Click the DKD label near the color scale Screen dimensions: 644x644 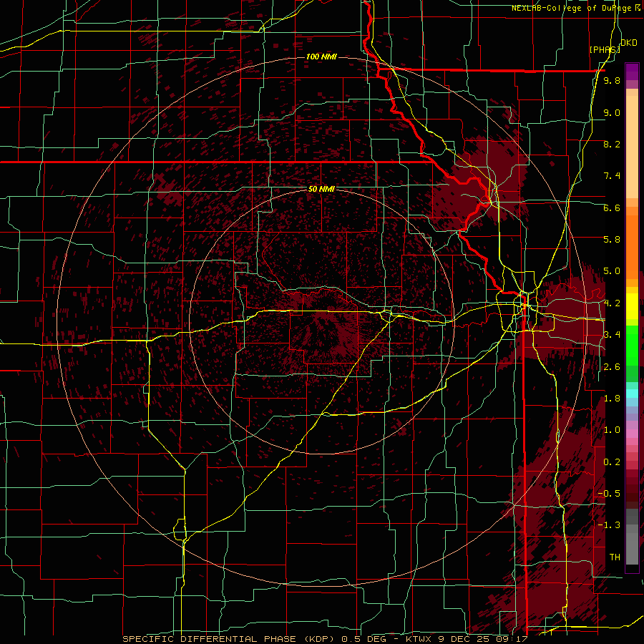[x=629, y=43]
